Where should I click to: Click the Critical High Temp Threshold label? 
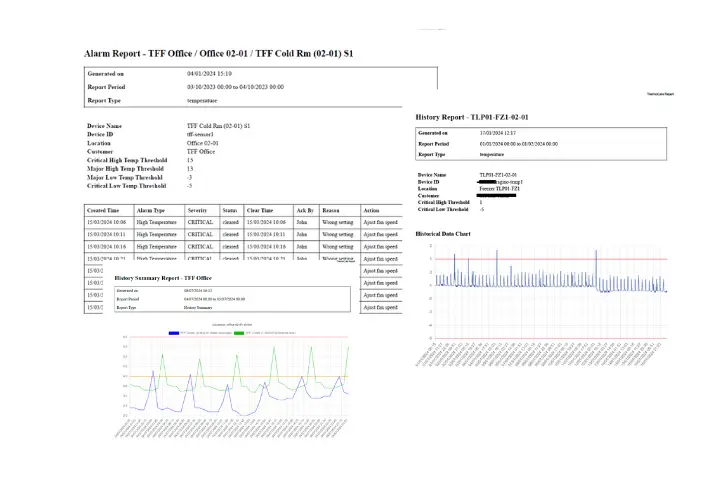coord(126,160)
